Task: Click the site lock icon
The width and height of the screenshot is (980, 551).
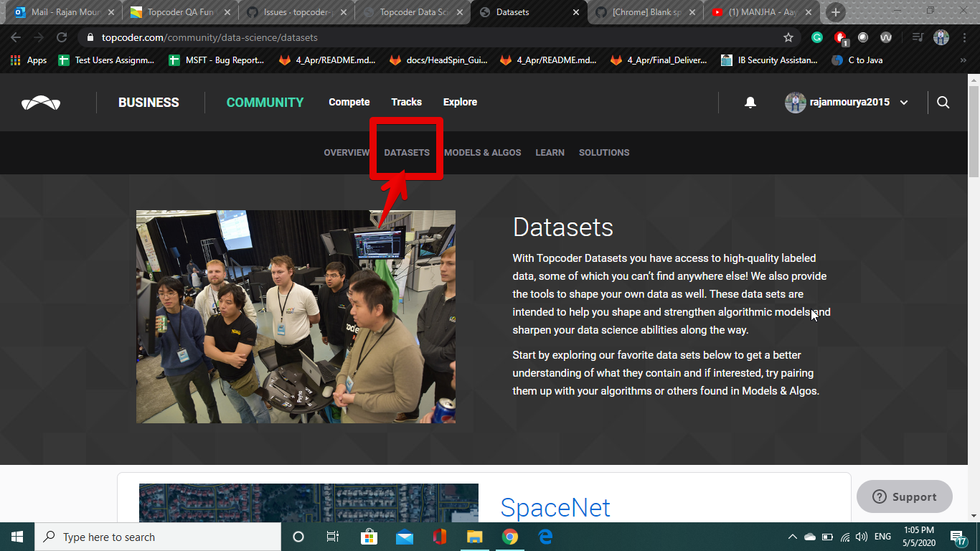Action: coord(90,37)
